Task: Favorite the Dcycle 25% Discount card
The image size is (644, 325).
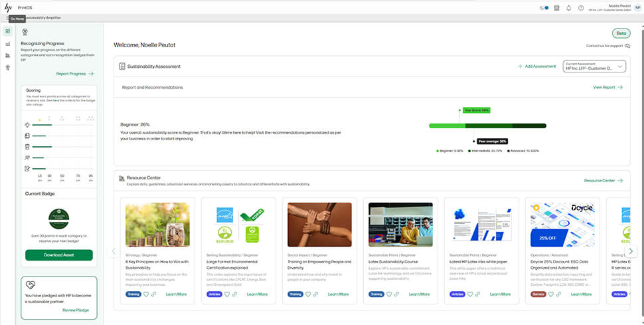Action: click(x=551, y=294)
